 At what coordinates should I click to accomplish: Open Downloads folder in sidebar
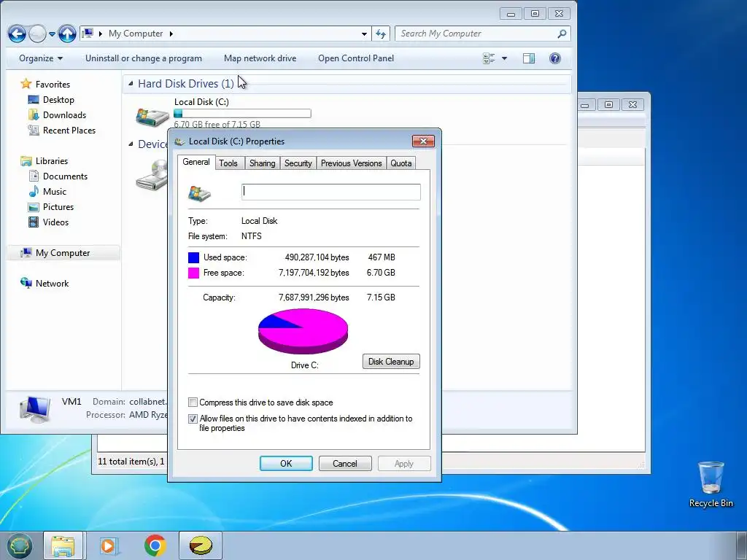[64, 114]
